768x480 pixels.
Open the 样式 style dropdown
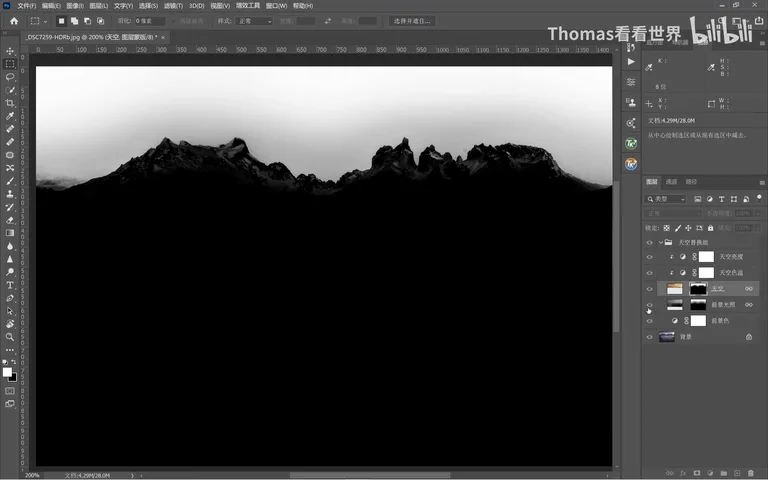coord(254,21)
